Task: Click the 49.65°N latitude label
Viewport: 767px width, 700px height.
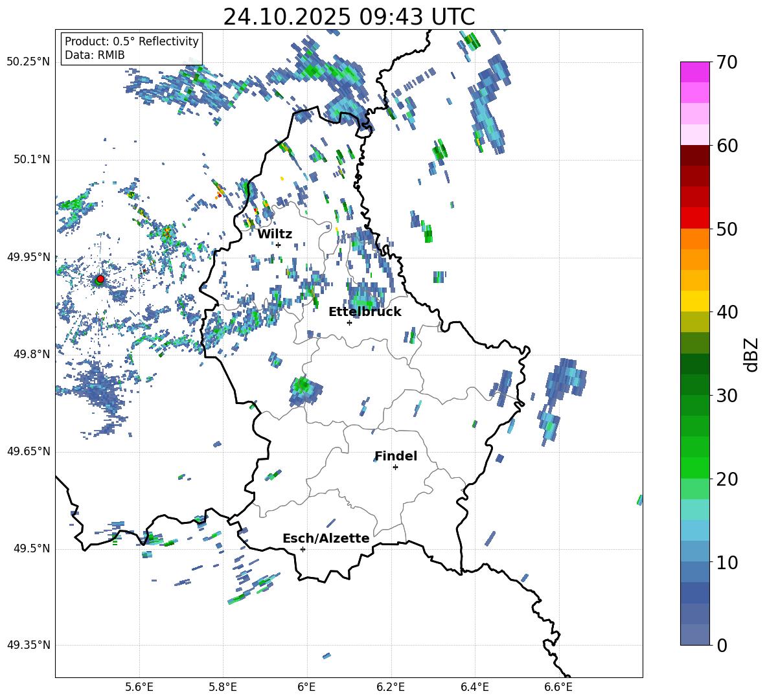Action: (x=29, y=451)
